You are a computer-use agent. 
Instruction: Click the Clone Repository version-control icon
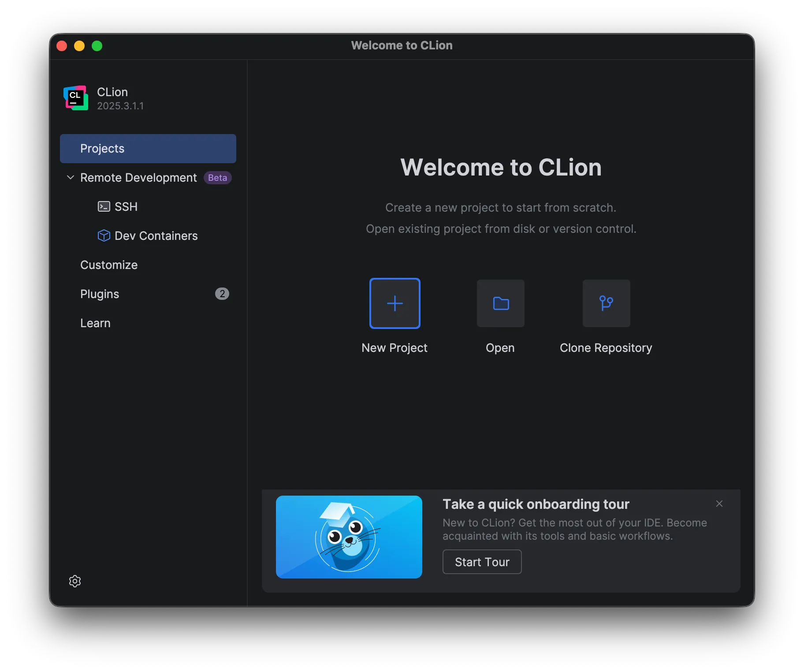606,303
